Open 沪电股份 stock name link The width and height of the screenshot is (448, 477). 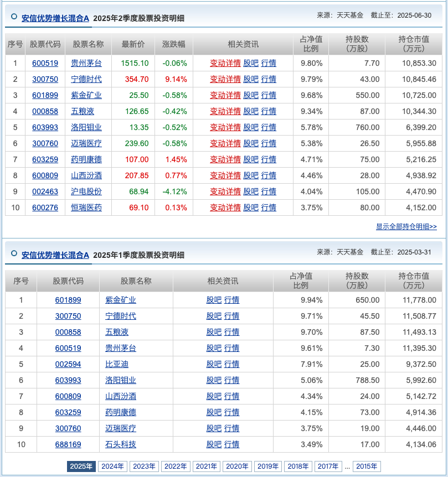(86, 191)
